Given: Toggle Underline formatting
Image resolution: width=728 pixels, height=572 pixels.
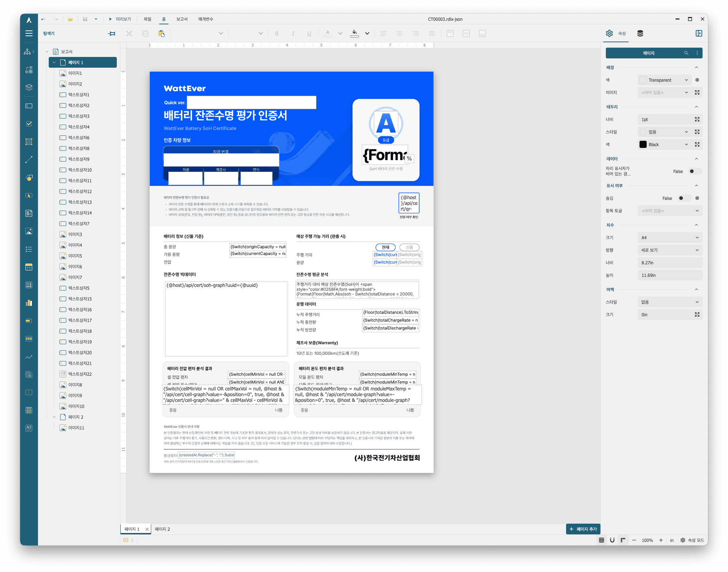Looking at the screenshot, I should (309, 33).
